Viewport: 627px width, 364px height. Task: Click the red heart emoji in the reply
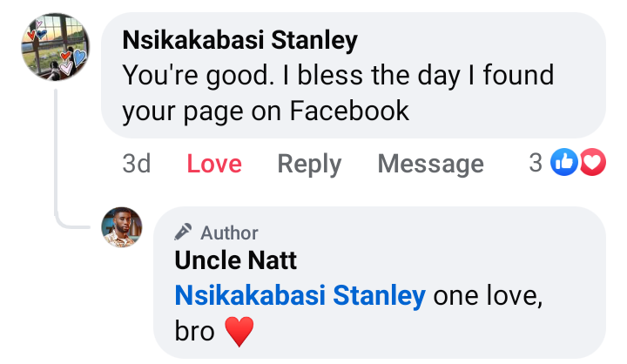coord(239,332)
